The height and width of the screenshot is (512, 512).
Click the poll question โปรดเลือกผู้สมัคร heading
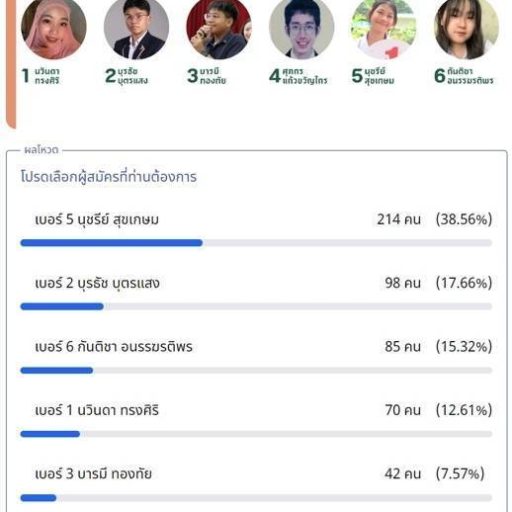pos(109,177)
